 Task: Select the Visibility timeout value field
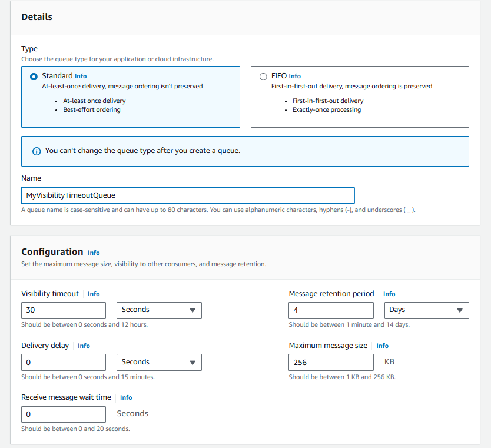pos(64,310)
